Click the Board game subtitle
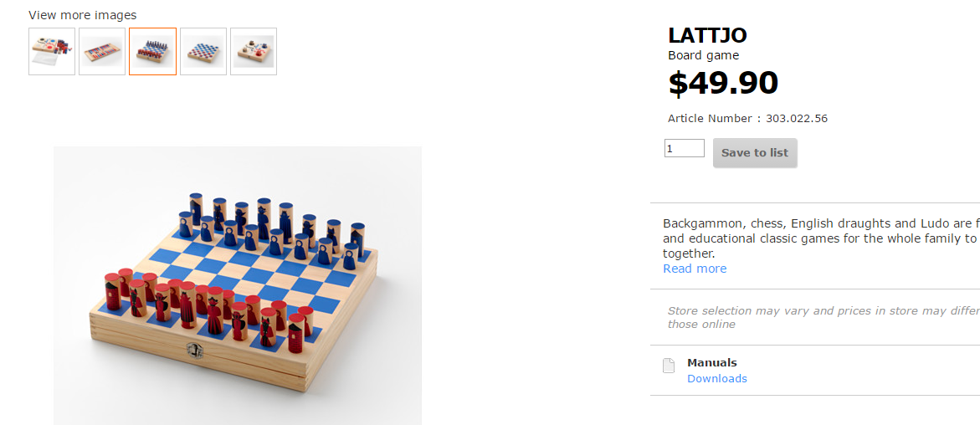 pyautogui.click(x=703, y=56)
